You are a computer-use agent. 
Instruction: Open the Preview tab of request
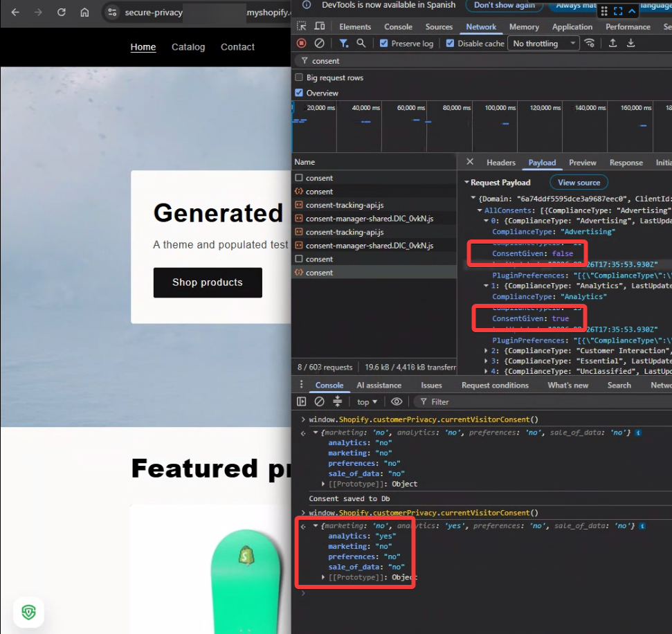pos(583,163)
